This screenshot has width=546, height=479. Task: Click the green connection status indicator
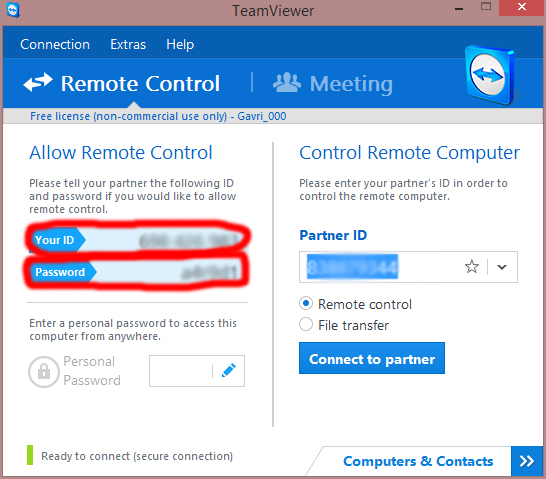(30, 455)
